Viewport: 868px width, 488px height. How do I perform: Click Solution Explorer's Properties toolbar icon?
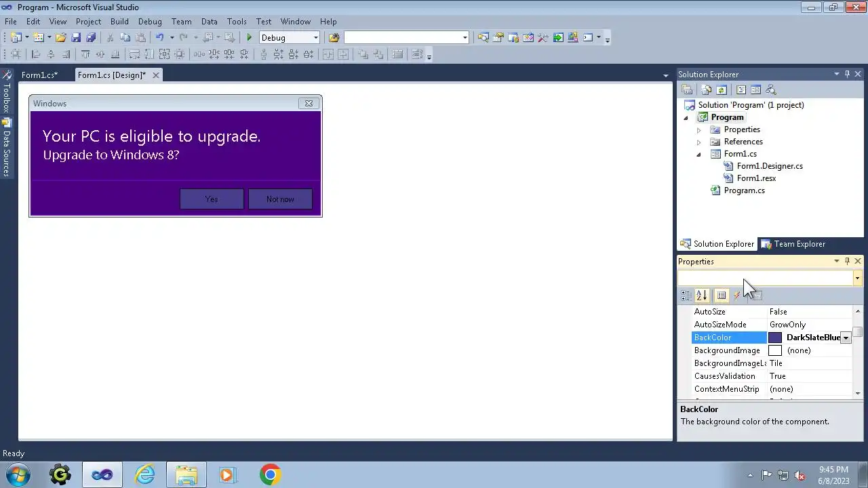coord(687,89)
